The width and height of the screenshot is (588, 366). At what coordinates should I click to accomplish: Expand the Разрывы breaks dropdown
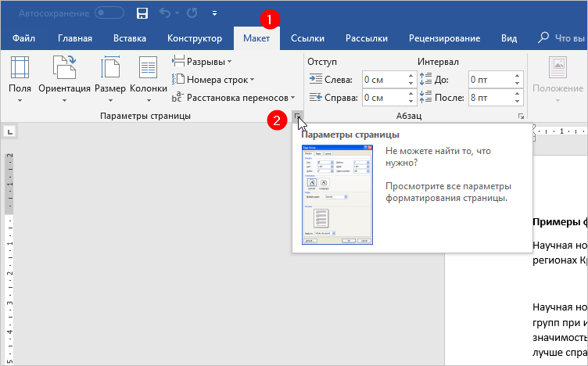pyautogui.click(x=202, y=61)
